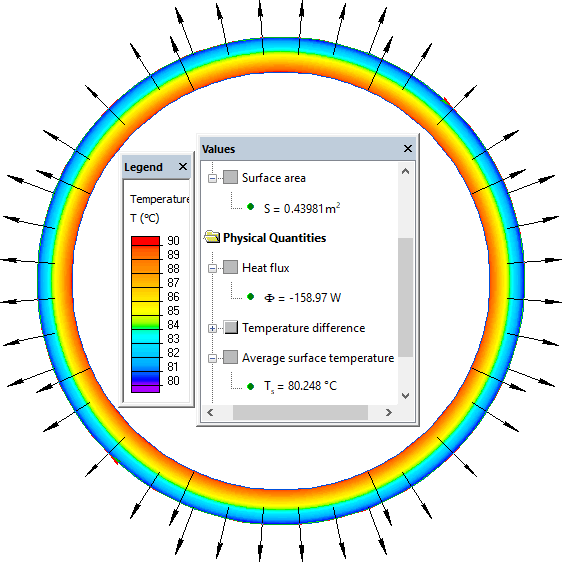Screen dimensions: 562x562
Task: Select the Temperature difference tree item
Action: [x=304, y=328]
